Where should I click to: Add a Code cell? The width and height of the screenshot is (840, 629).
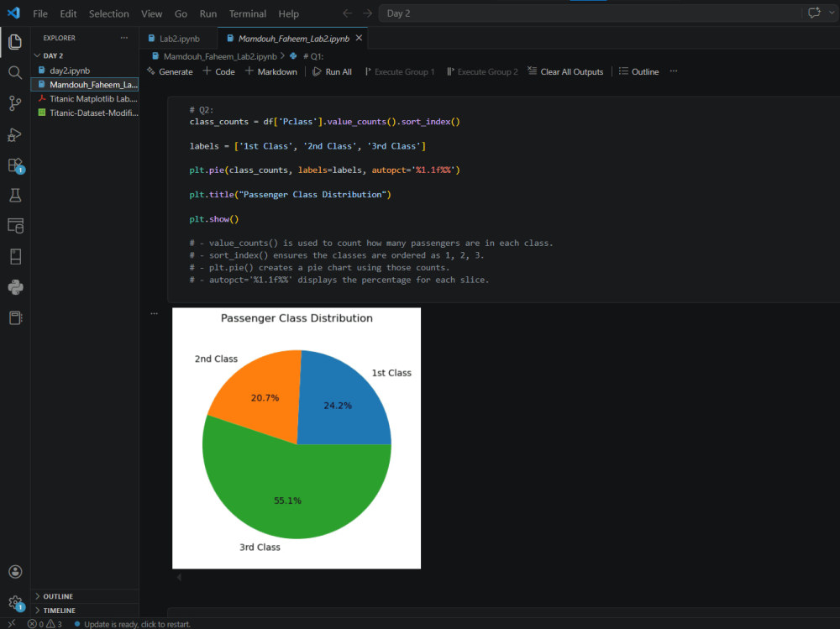[218, 71]
